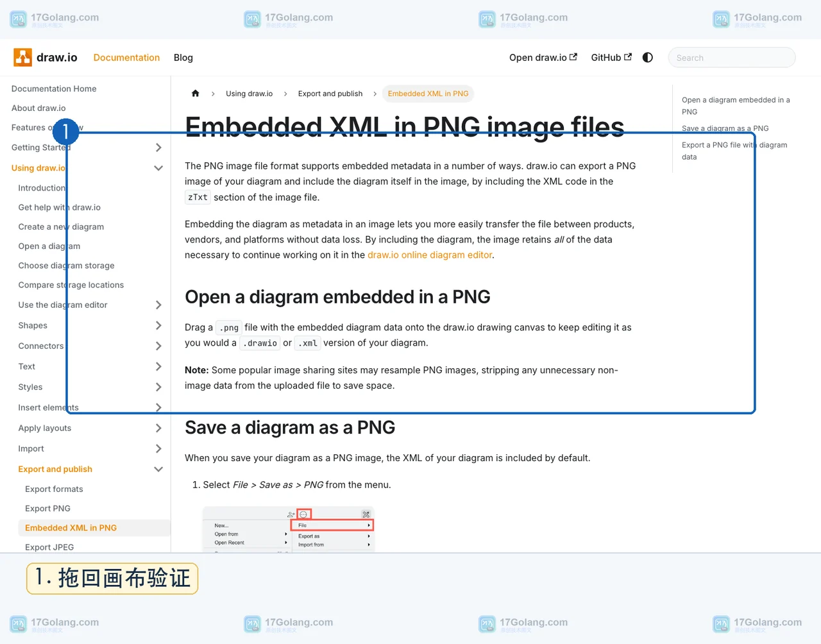Open Compare storage locations page
Image resolution: width=821 pixels, height=644 pixels.
(x=71, y=285)
